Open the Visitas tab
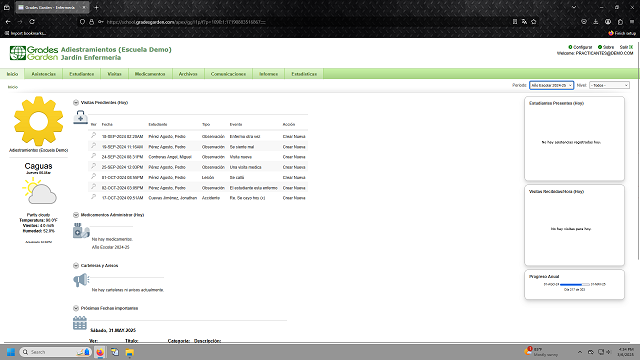Screen dimensions: 640x360 point(114,74)
